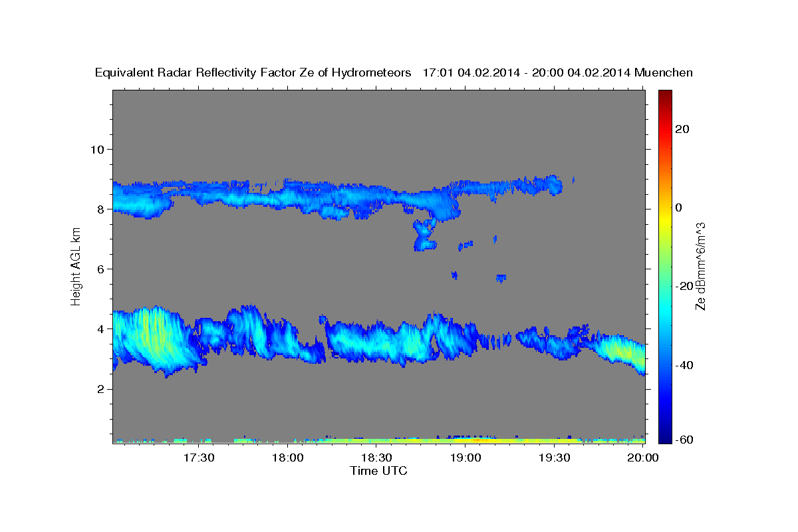Click the plot title text
Screen dimensions: 798x532
click(394, 72)
